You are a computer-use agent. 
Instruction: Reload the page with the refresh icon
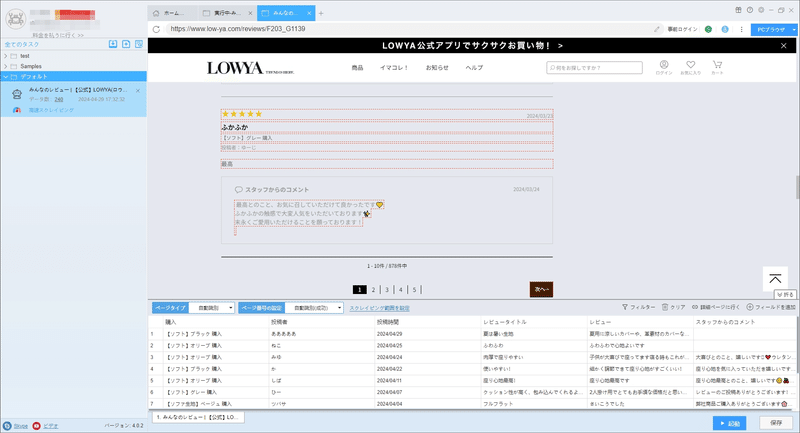coord(156,29)
